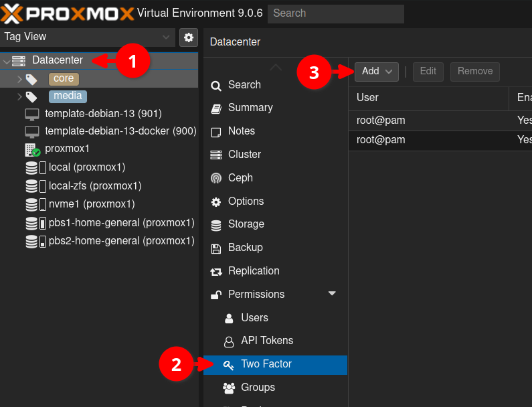This screenshot has height=407, width=532.
Task: Focus the top Search input field
Action: (335, 13)
